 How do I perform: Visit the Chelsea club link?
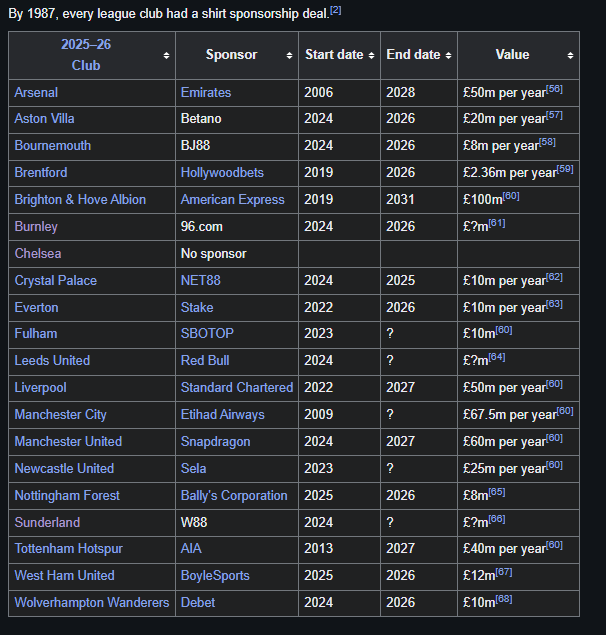point(38,254)
